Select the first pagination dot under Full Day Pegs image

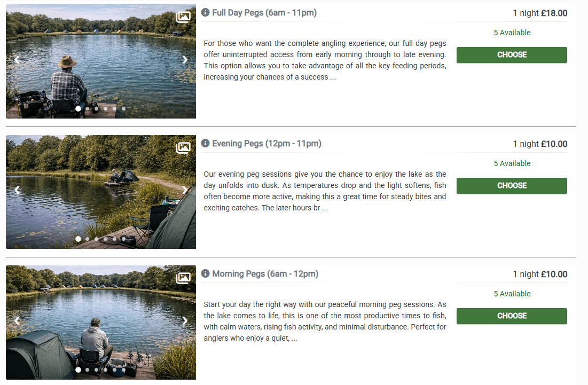point(78,108)
